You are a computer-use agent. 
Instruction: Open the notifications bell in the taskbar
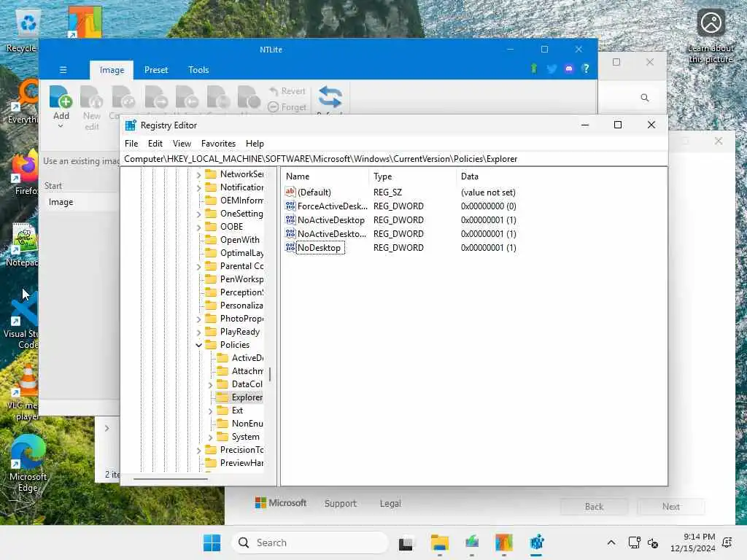tap(727, 542)
